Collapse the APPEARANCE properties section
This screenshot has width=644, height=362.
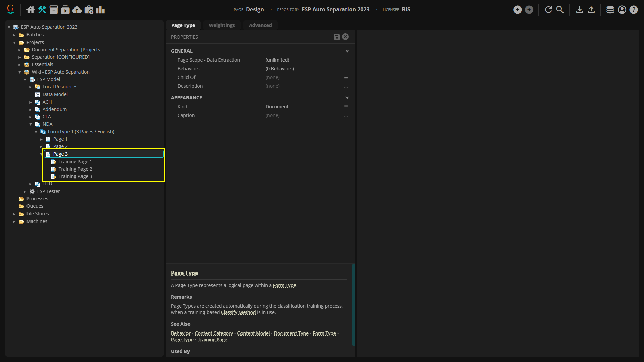pos(347,98)
